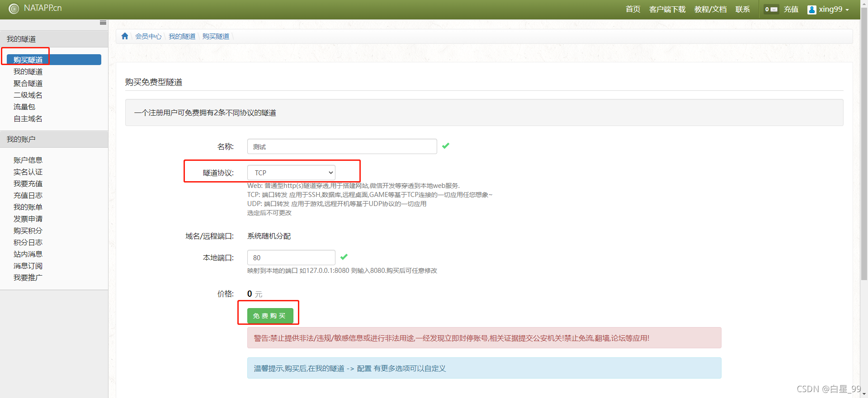The height and width of the screenshot is (398, 868).
Task: Open 积分日志 in the sidebar
Action: (28, 242)
